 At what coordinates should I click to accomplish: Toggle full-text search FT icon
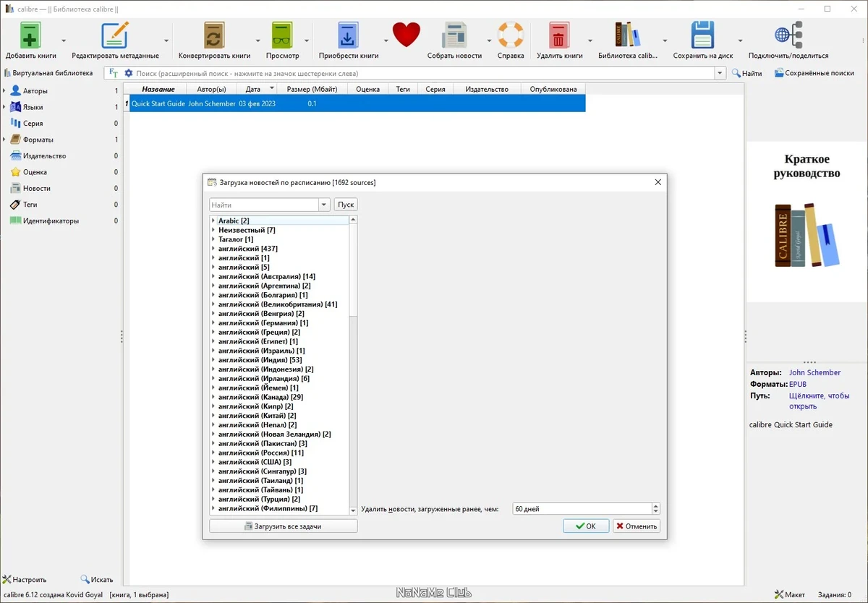tap(114, 73)
